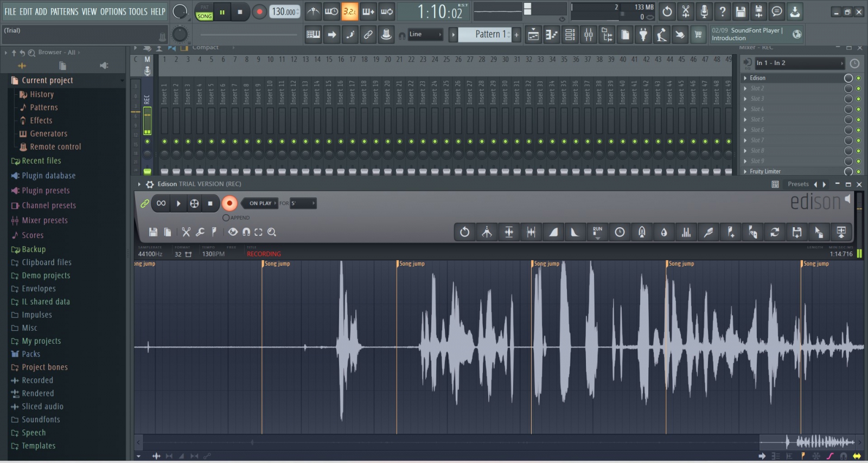Image resolution: width=868 pixels, height=463 pixels.
Task: Toggle the Edison slot enable LED
Action: 858,78
